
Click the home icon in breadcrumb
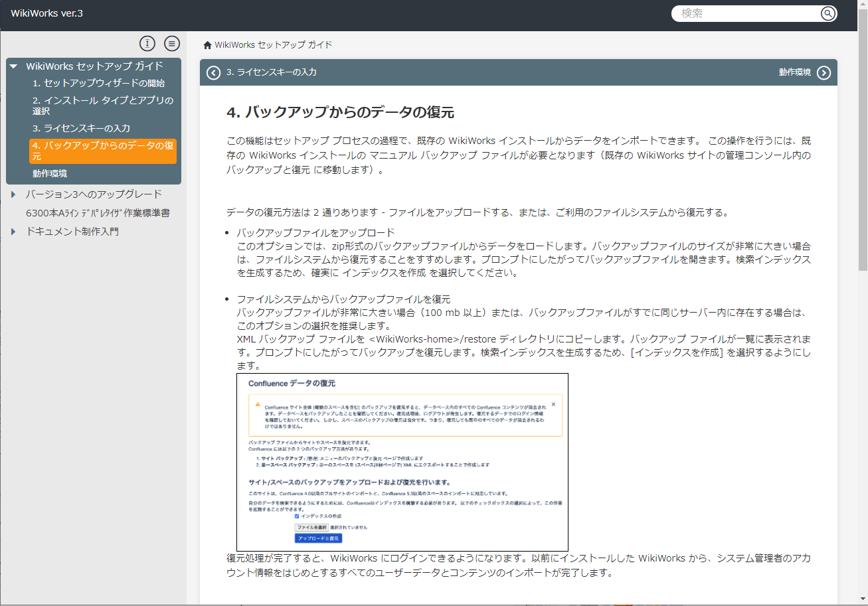(x=207, y=45)
